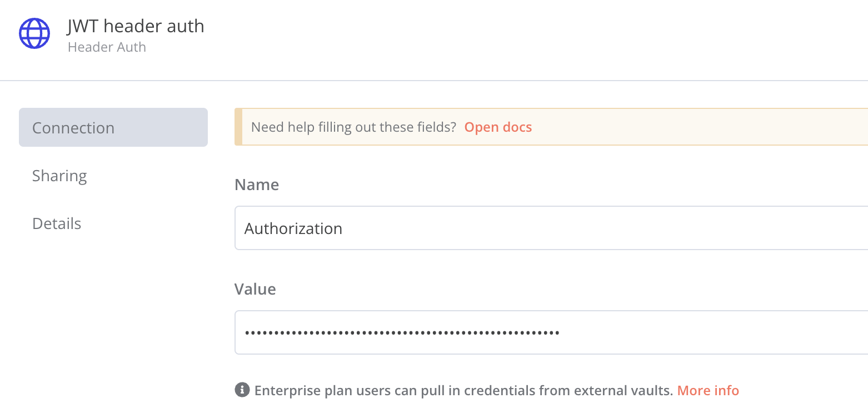Place cursor after the word 'Authorization'

coord(343,228)
